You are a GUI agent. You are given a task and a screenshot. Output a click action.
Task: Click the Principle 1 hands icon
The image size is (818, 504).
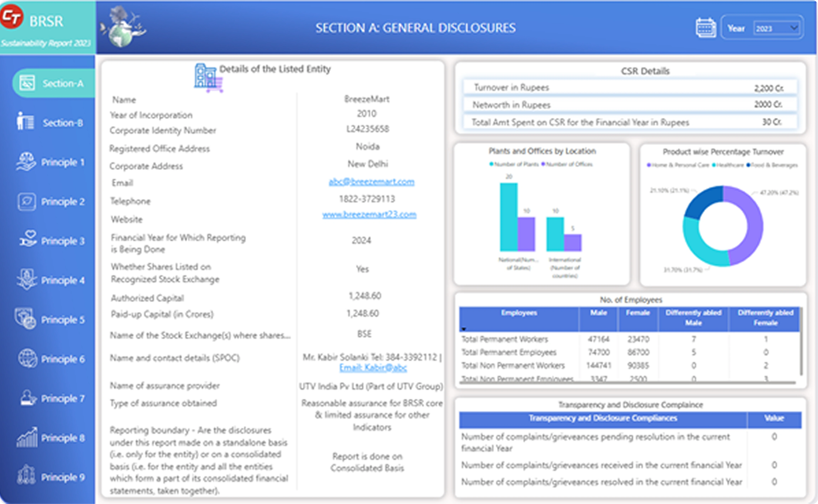(x=26, y=162)
